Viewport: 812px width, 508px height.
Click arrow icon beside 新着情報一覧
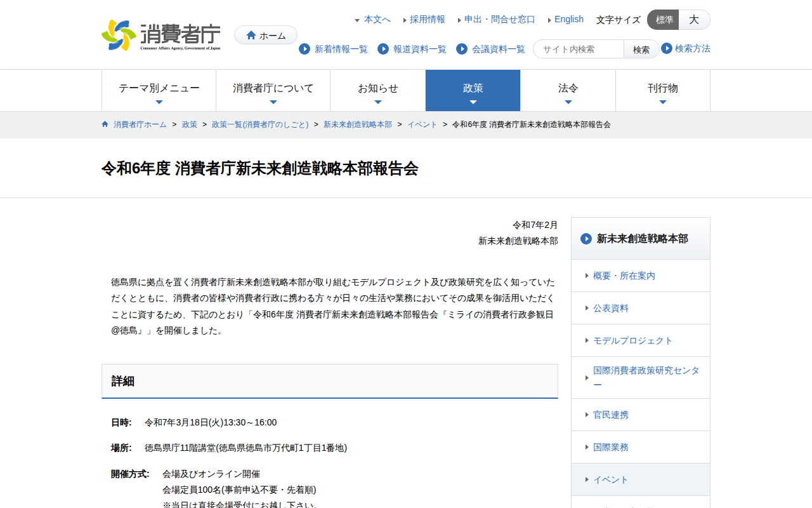[304, 49]
